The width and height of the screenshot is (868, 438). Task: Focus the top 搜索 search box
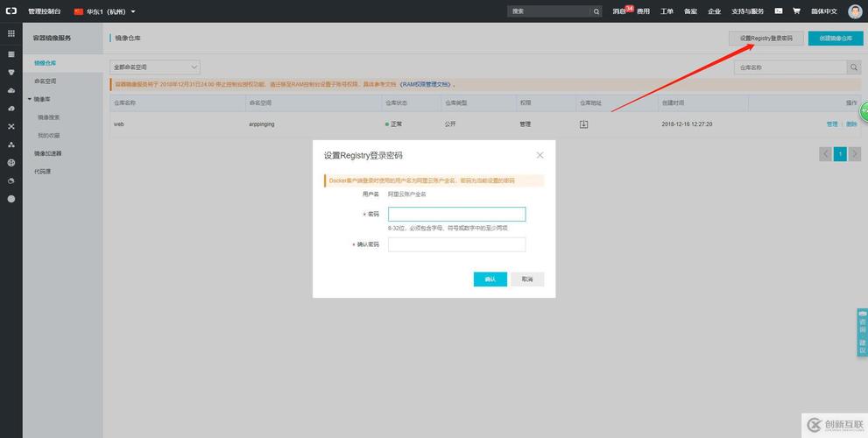[x=549, y=11]
